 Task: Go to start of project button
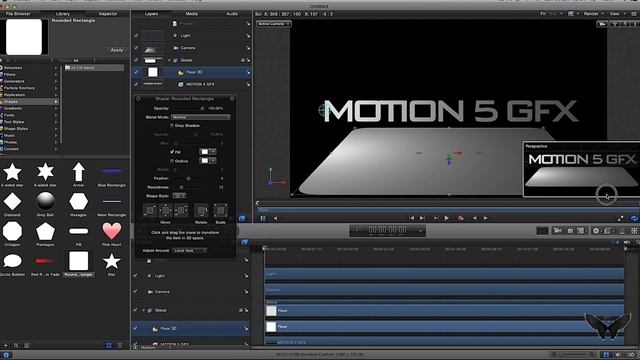click(412, 218)
